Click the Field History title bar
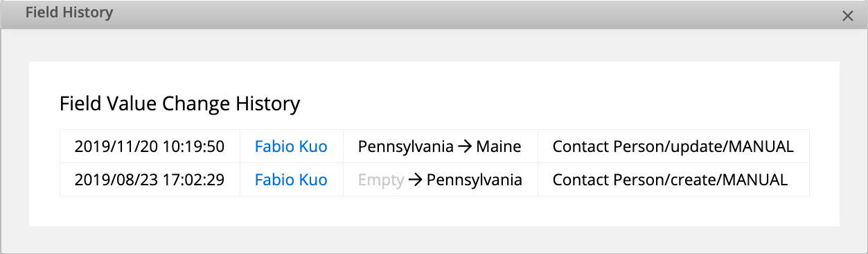 [x=434, y=14]
